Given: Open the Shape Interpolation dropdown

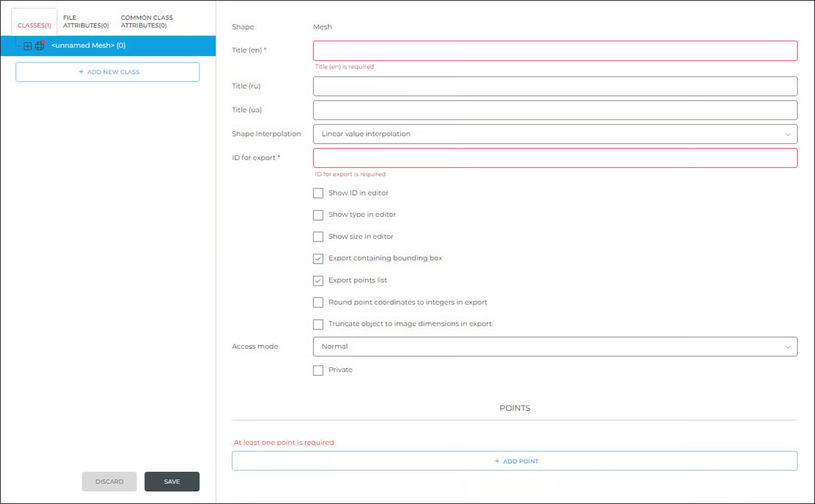Looking at the screenshot, I should (x=555, y=134).
